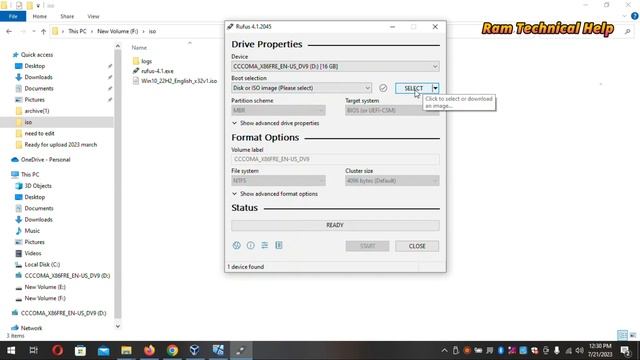Image resolution: width=640 pixels, height=360 pixels.
Task: Click the Explorer search magnifier icon
Action: (628, 31)
